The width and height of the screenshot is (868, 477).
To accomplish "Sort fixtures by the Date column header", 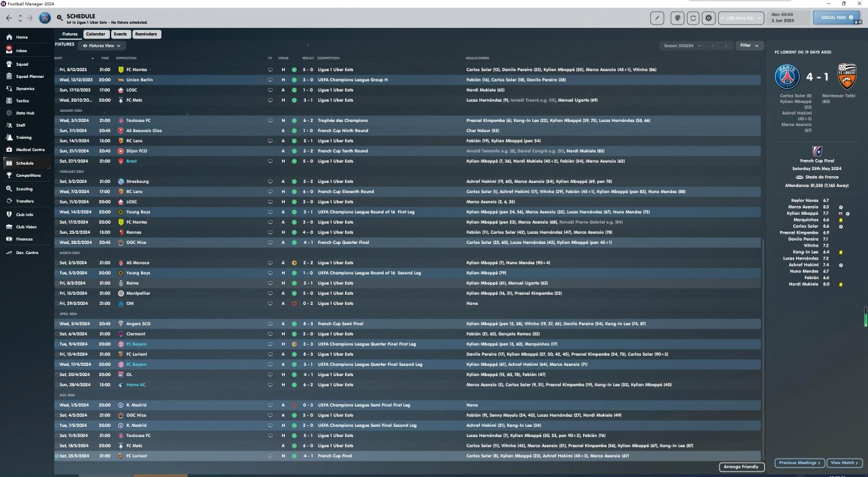I will pos(58,58).
